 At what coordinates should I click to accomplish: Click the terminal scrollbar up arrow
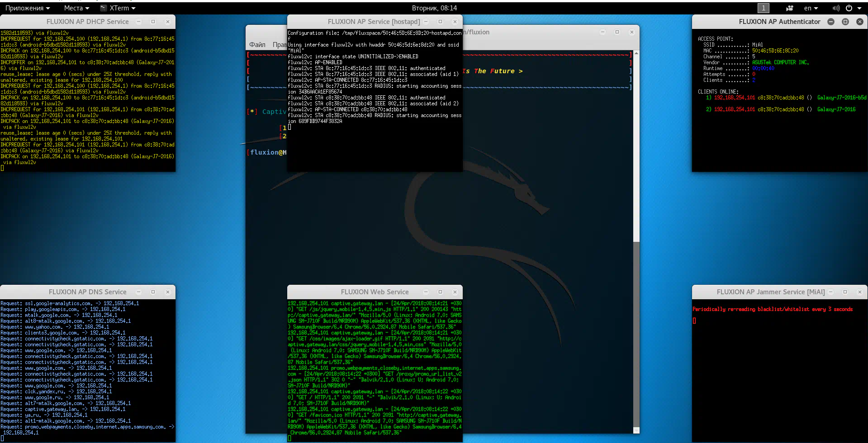tap(636, 53)
